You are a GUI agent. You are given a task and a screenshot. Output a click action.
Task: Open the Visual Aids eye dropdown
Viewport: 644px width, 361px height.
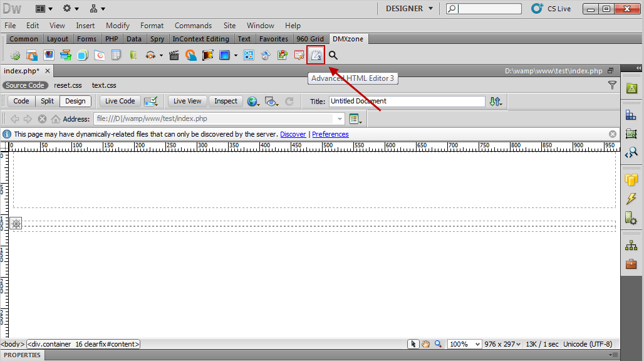271,102
